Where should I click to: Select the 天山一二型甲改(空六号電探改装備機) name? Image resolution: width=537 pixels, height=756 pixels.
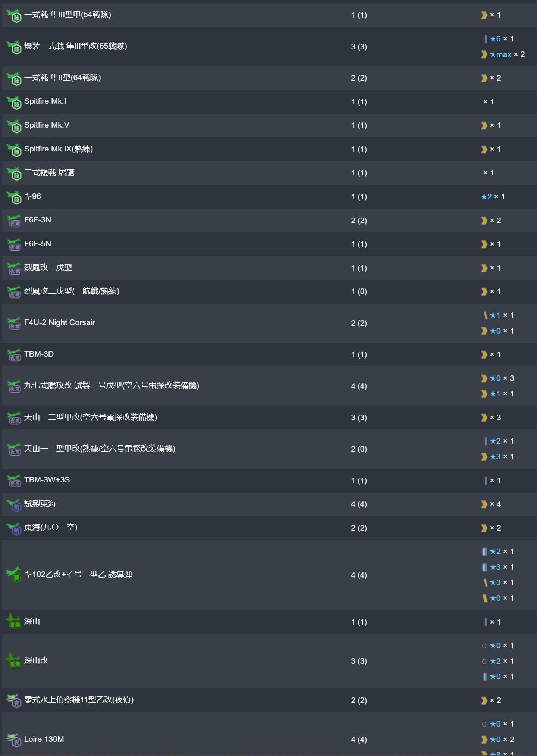pos(91,417)
